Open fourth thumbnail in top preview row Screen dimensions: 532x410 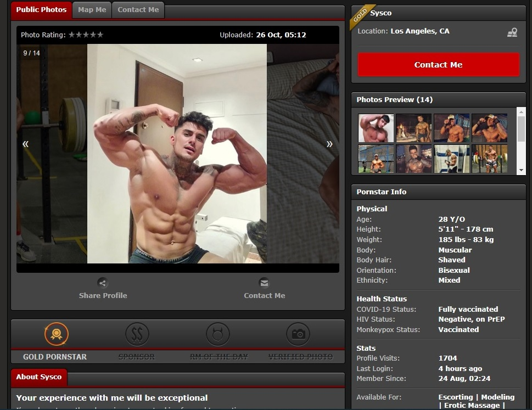[x=489, y=128]
